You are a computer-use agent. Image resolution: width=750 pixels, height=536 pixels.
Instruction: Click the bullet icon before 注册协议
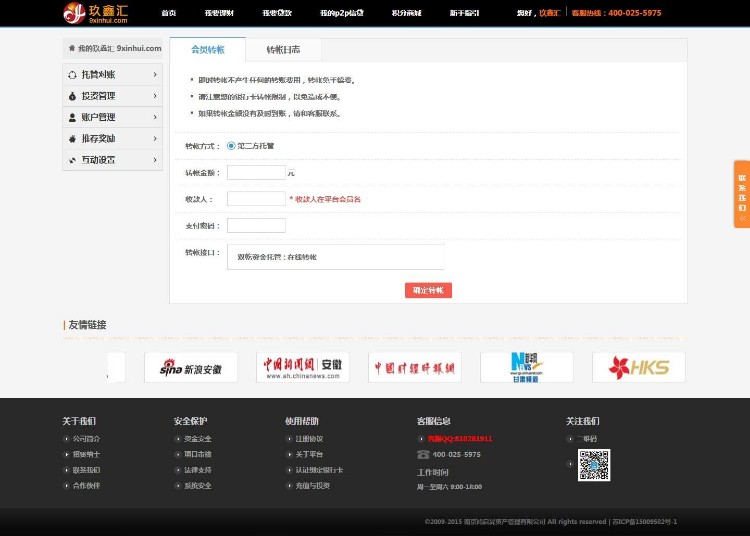(x=289, y=439)
